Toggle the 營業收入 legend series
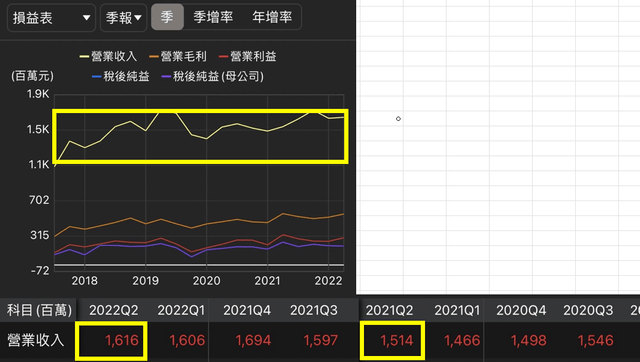Image resolution: width=640 pixels, height=362 pixels. pos(108,56)
